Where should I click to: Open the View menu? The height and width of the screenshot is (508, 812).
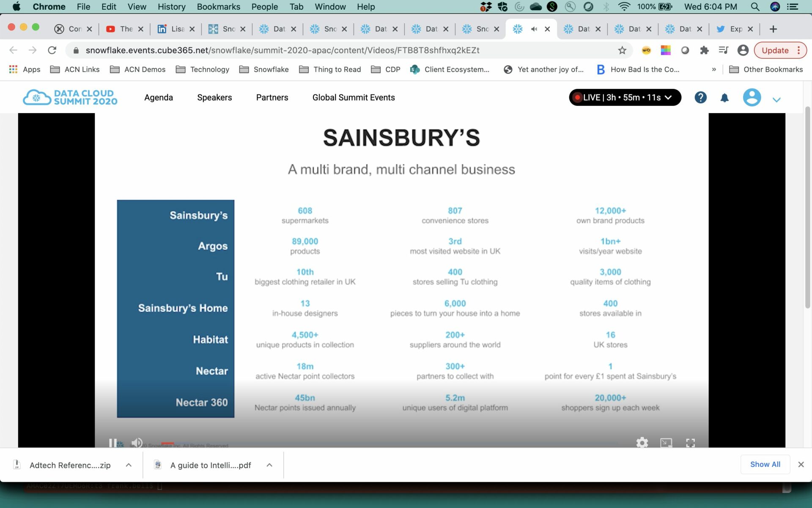coord(137,7)
